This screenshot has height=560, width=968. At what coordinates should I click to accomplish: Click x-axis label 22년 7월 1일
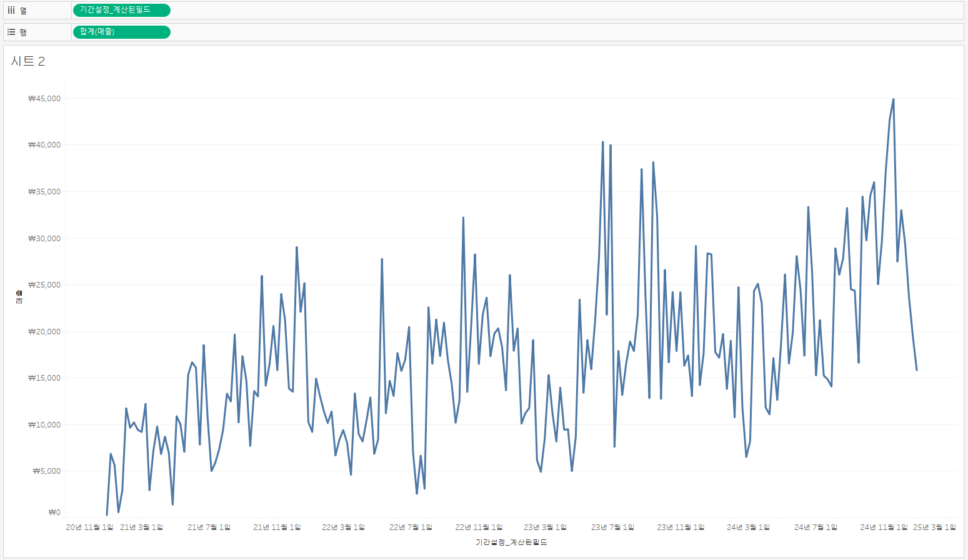[x=411, y=527]
